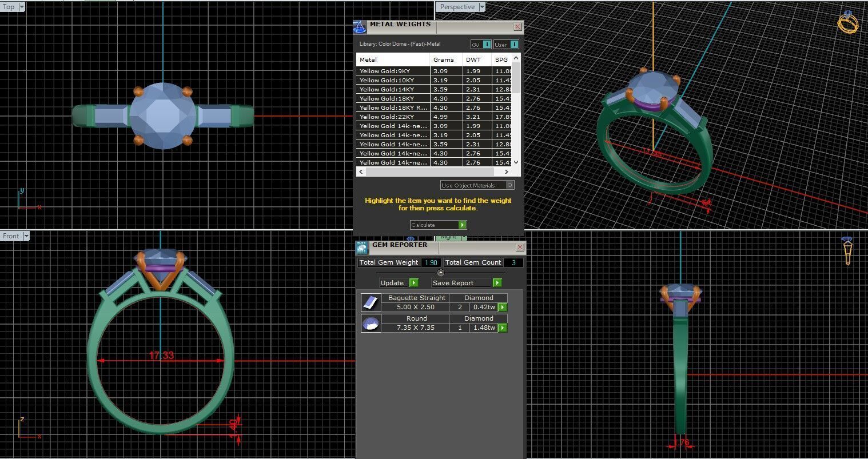
Task: Select the Yellow Gold:18KY R... row
Action: click(435, 107)
